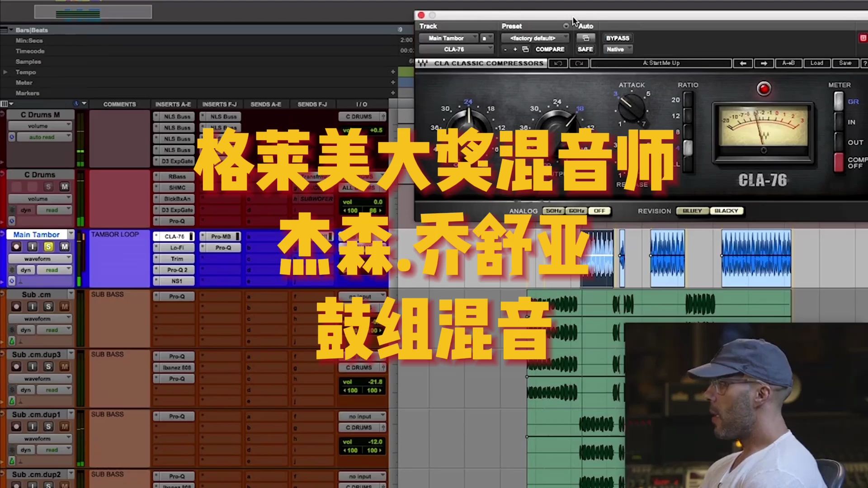Click the plus next preset button
Image resolution: width=868 pixels, height=488 pixels.
[x=515, y=49]
